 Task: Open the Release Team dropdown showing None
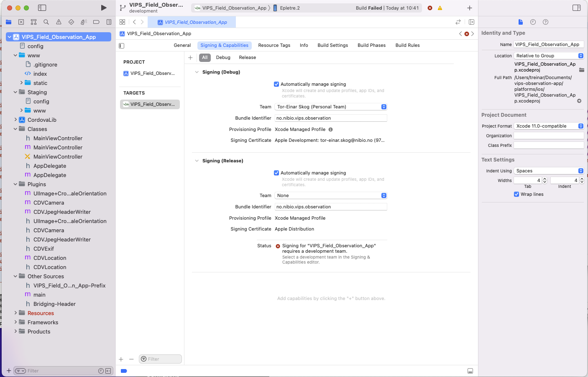[330, 195]
